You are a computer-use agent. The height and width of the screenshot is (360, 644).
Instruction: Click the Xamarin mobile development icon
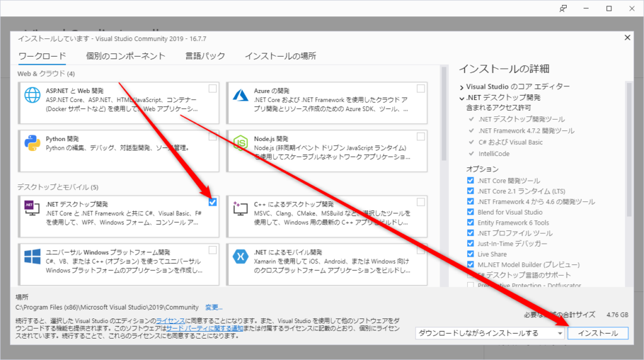click(x=241, y=256)
